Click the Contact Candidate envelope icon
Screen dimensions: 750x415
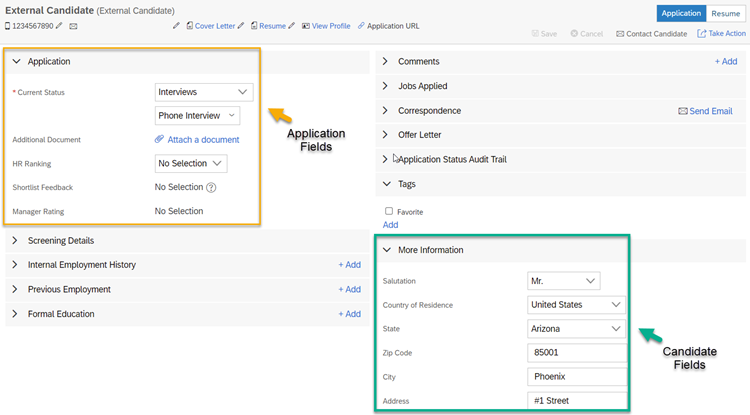click(x=620, y=34)
